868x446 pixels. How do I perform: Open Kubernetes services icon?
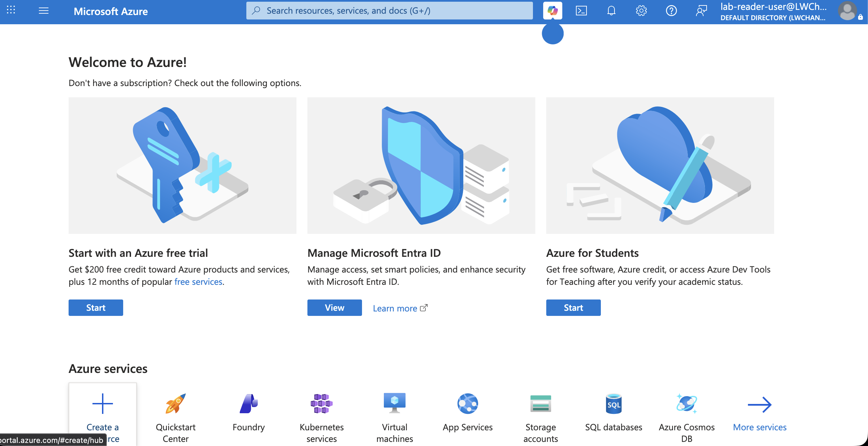[x=322, y=404]
